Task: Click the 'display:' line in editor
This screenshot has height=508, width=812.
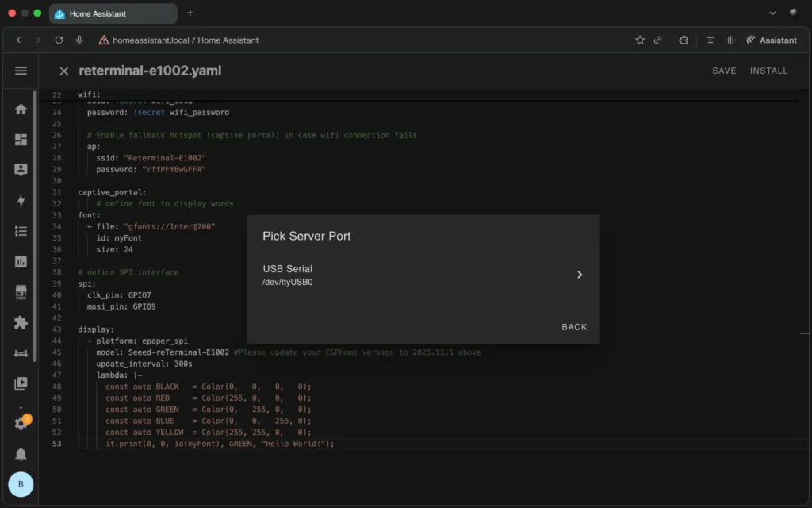Action: [x=96, y=329]
